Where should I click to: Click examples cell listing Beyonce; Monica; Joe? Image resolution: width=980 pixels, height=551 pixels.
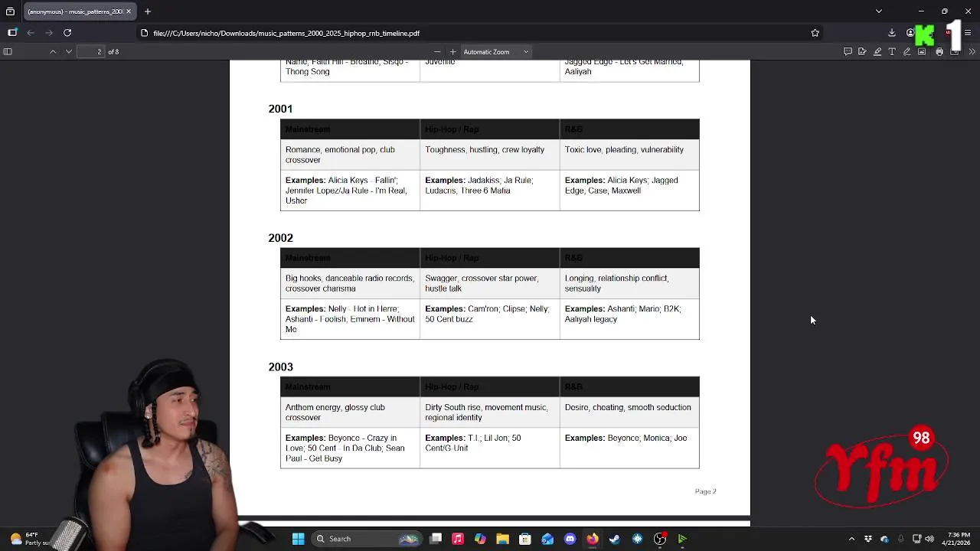(629, 448)
